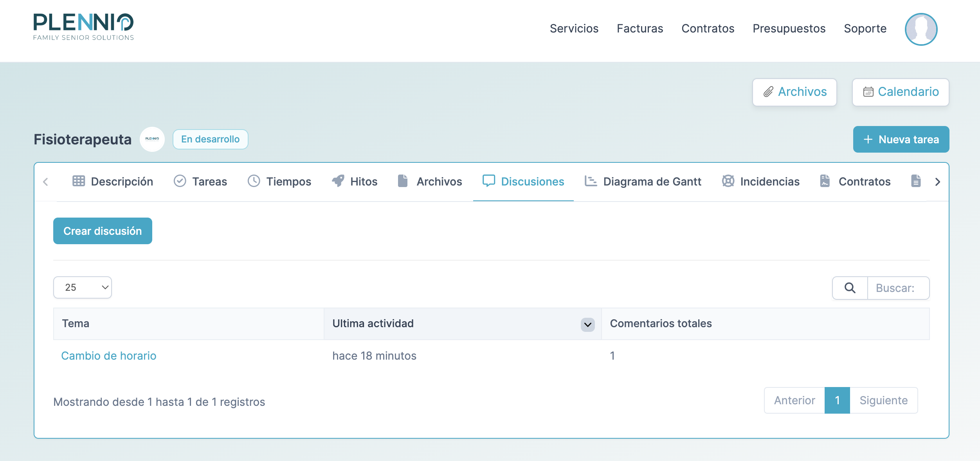Click the Plennio logo in the header

point(83,27)
